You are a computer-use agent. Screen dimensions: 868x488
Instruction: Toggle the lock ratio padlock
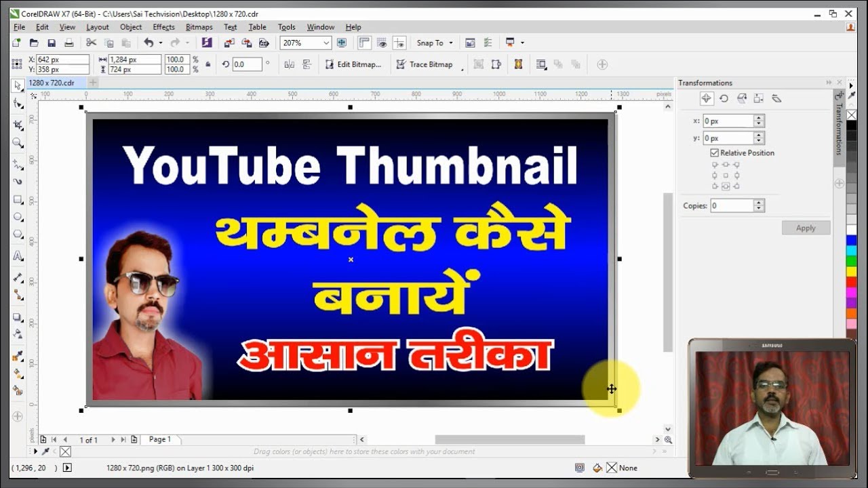208,64
